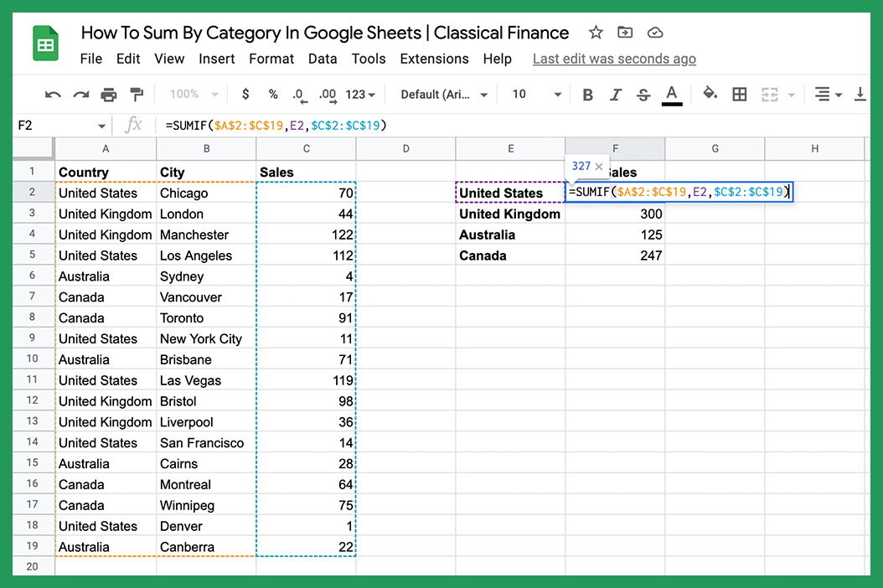
Task: Open the Print dialog icon
Action: click(107, 95)
